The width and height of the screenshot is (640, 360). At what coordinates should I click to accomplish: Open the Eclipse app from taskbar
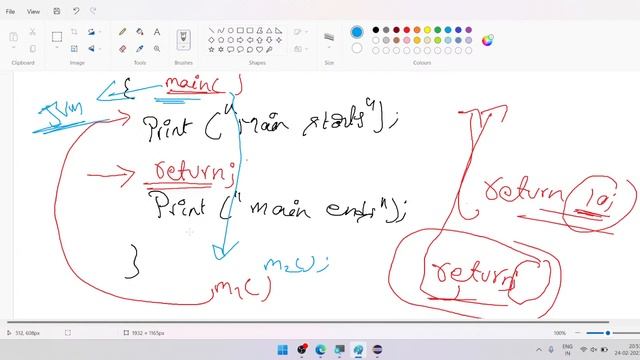tap(377, 350)
